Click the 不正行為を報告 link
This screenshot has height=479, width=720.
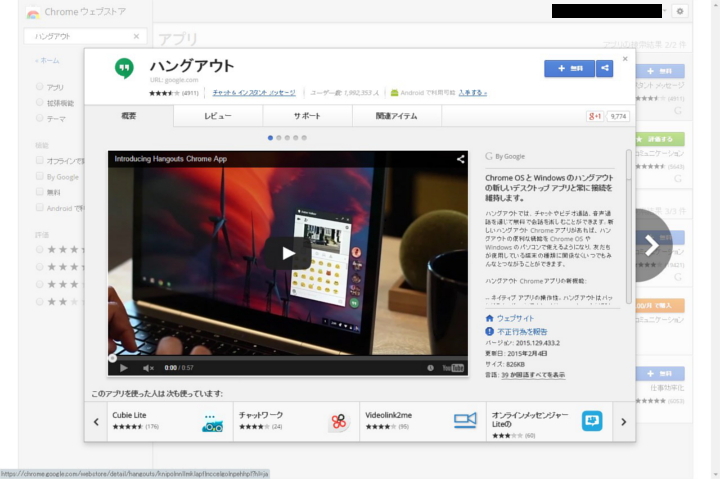522,332
